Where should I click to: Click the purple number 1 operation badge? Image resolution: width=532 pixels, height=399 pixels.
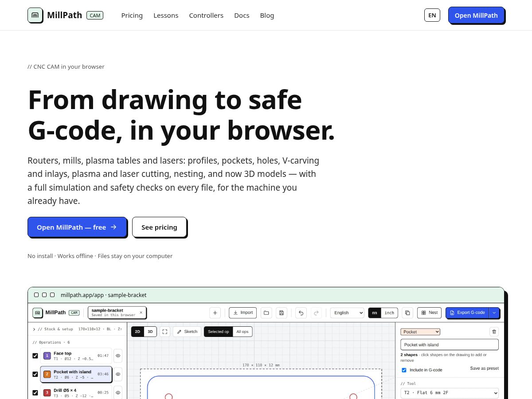click(47, 356)
